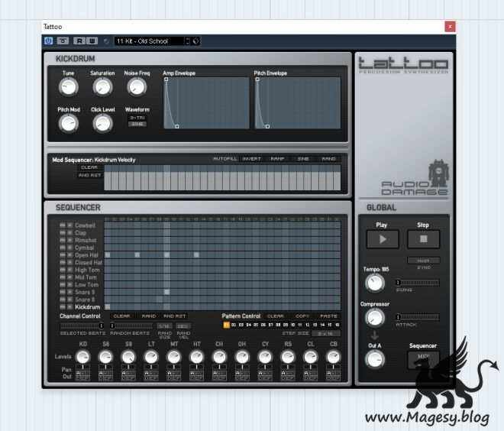Toggle the plugin power bypass button

49,41
